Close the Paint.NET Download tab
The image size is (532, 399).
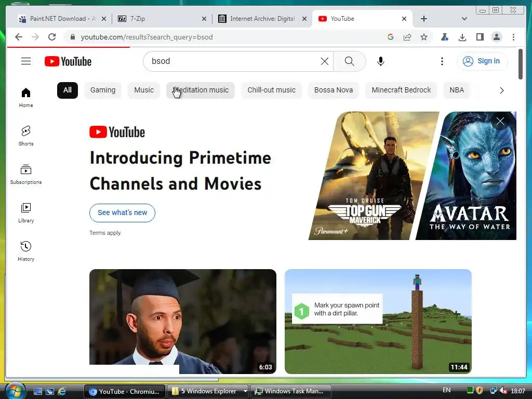click(104, 19)
